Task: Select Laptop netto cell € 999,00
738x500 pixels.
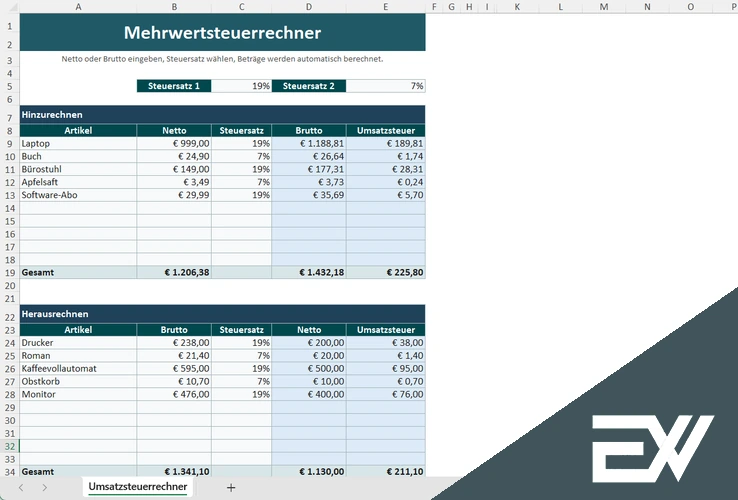Action: click(x=174, y=144)
